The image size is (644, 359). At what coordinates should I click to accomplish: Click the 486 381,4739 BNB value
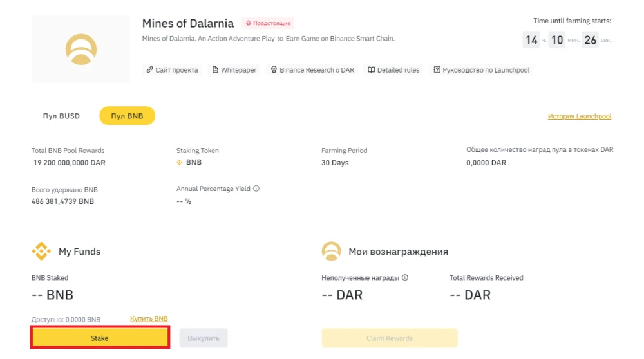coord(63,201)
